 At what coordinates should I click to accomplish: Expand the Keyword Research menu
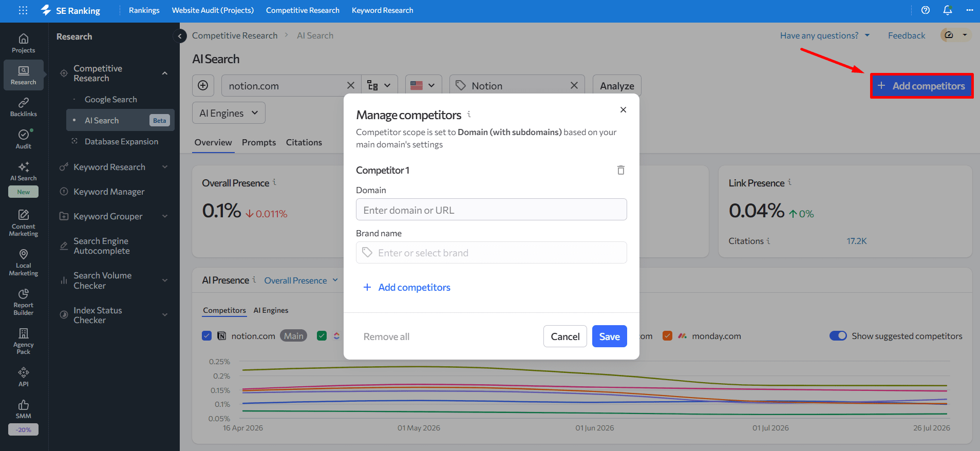pos(165,167)
